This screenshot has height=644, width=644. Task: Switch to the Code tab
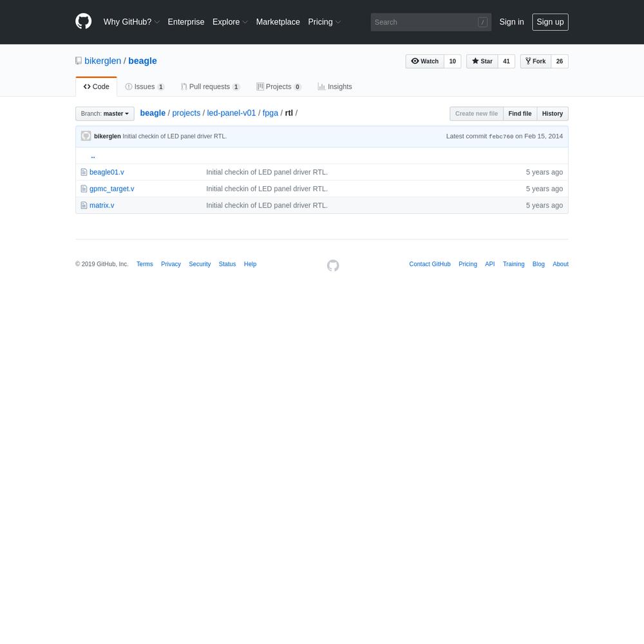tap(97, 87)
